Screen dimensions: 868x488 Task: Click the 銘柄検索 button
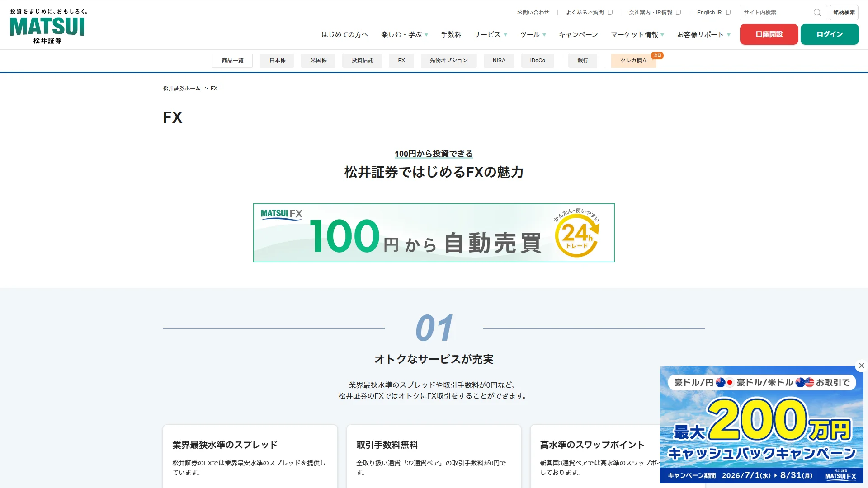tap(844, 13)
